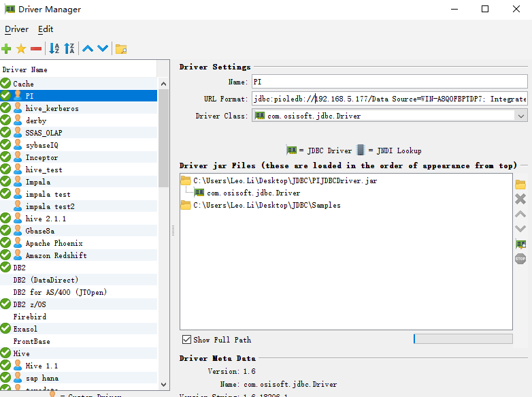Select the PI driver row

[78, 96]
